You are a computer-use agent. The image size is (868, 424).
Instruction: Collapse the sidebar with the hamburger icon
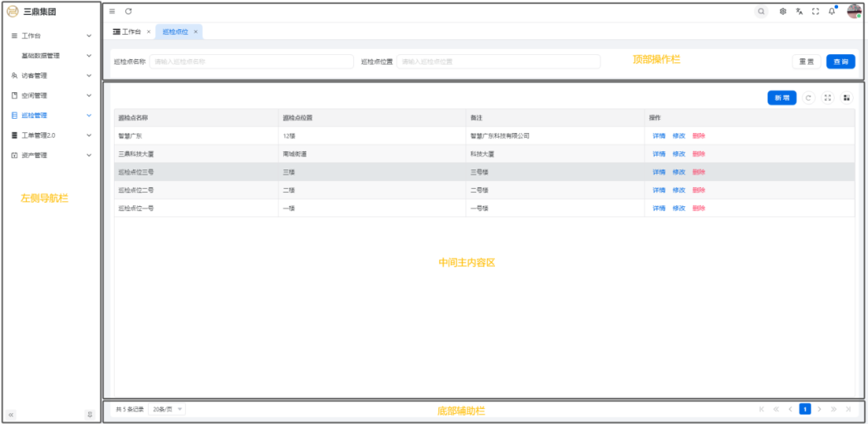[112, 11]
